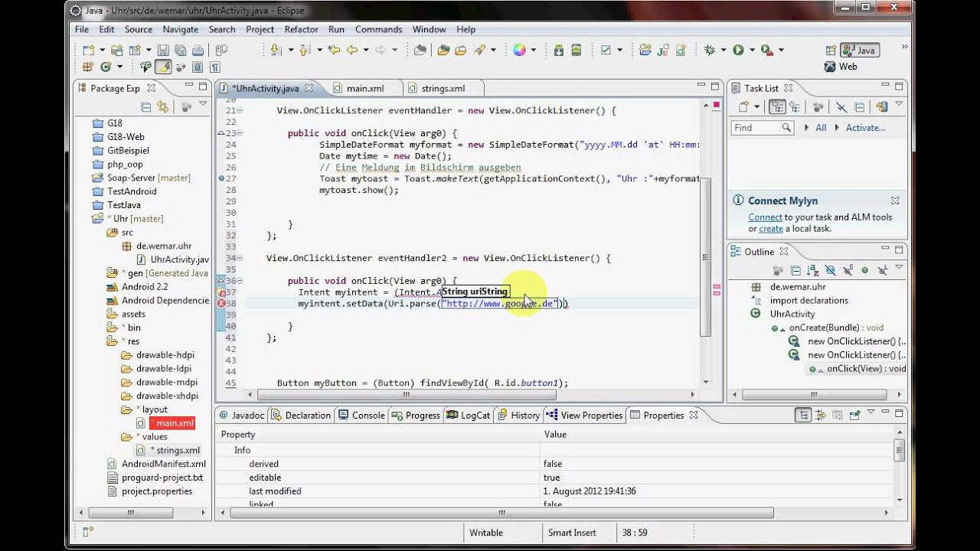This screenshot has width=980, height=551.
Task: Click Synchronize Changed icon in Task List
Action: [x=882, y=106]
